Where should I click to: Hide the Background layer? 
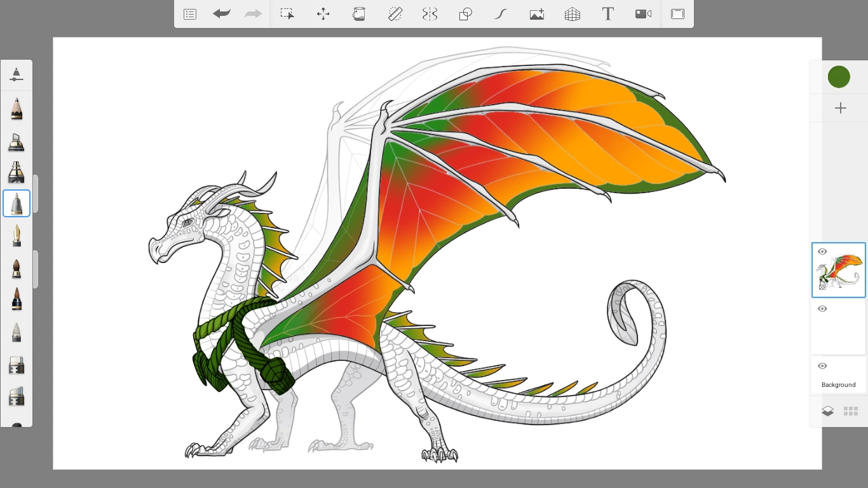[822, 366]
